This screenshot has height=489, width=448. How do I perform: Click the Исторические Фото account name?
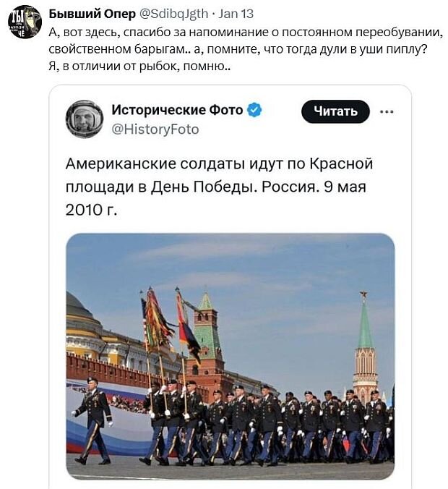177,110
